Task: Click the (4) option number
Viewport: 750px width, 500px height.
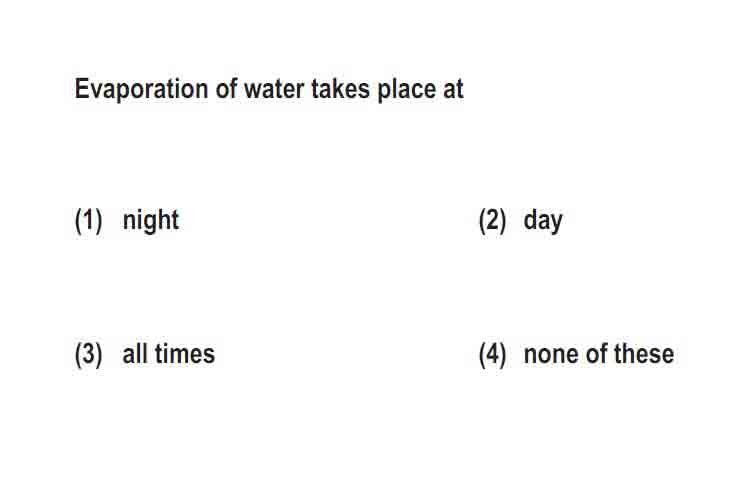Action: click(492, 355)
